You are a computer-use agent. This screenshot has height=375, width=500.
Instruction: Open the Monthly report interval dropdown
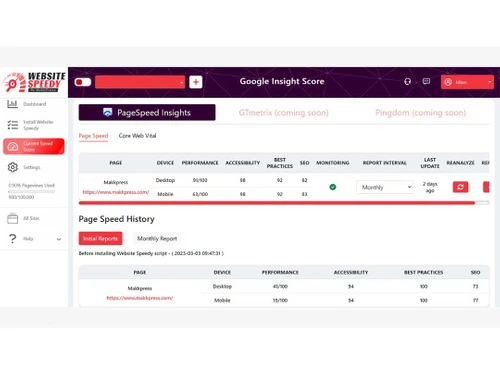point(385,187)
